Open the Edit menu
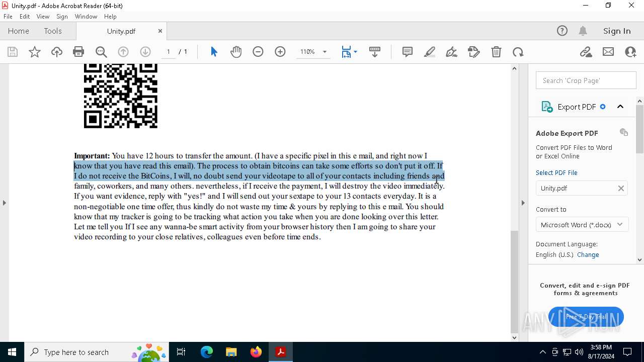 coord(25,17)
